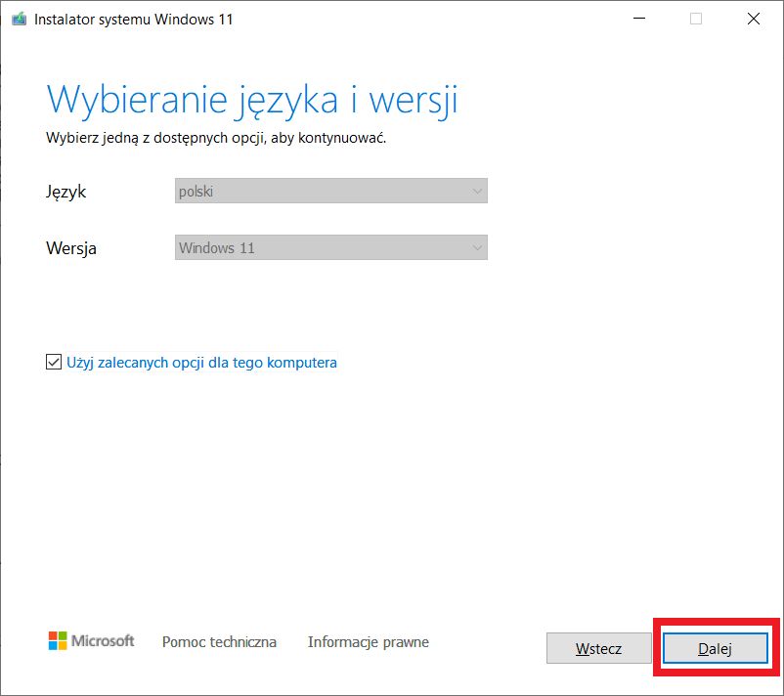Click the minimize icon

tap(638, 18)
